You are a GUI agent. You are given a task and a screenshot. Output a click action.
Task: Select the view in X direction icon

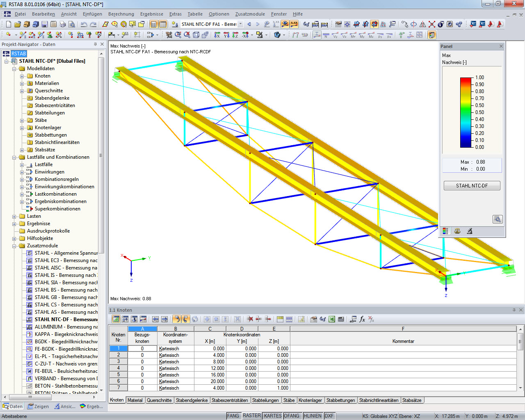pyautogui.click(x=217, y=35)
